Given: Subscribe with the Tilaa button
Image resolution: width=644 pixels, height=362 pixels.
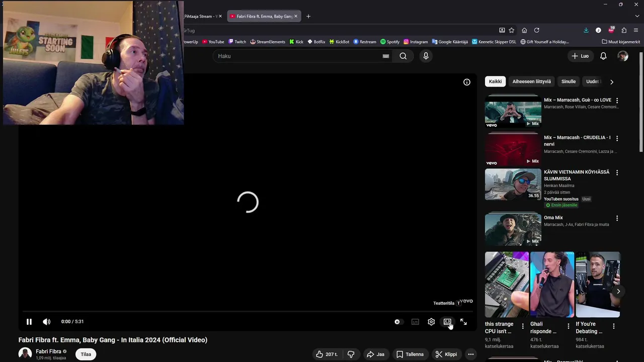Looking at the screenshot, I should pos(86,354).
